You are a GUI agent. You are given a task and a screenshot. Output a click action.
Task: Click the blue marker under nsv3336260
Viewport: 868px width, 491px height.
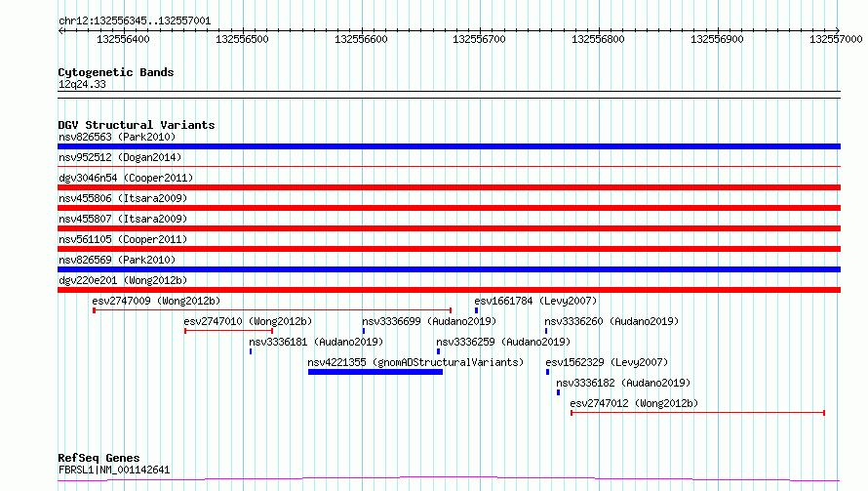pyautogui.click(x=546, y=331)
